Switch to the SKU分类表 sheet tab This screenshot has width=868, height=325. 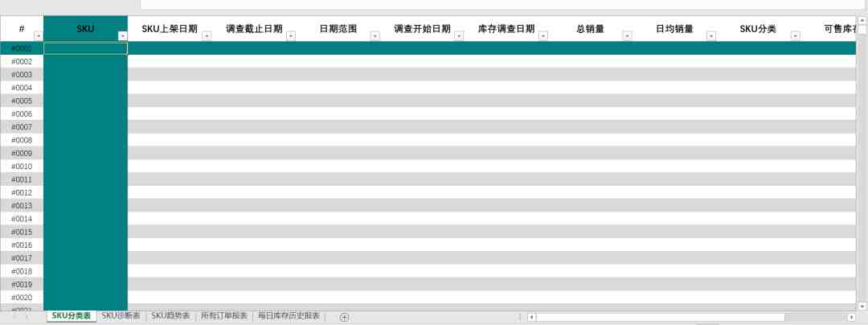click(72, 316)
